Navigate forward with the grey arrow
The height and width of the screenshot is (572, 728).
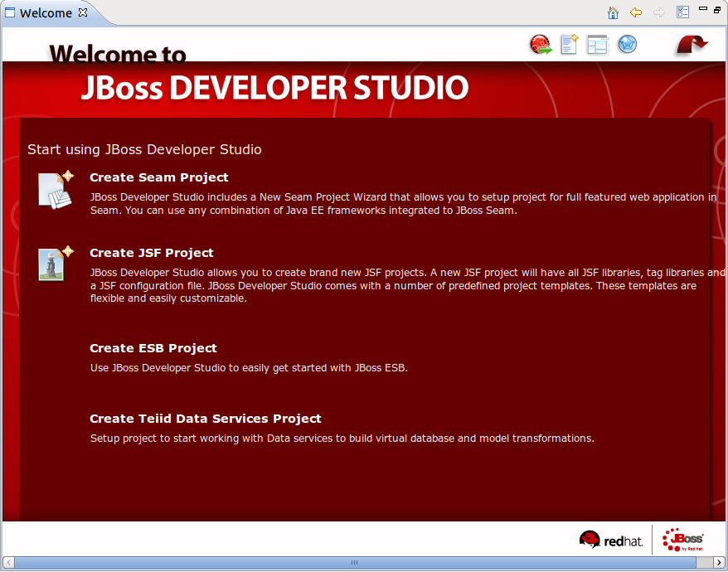pyautogui.click(x=659, y=12)
